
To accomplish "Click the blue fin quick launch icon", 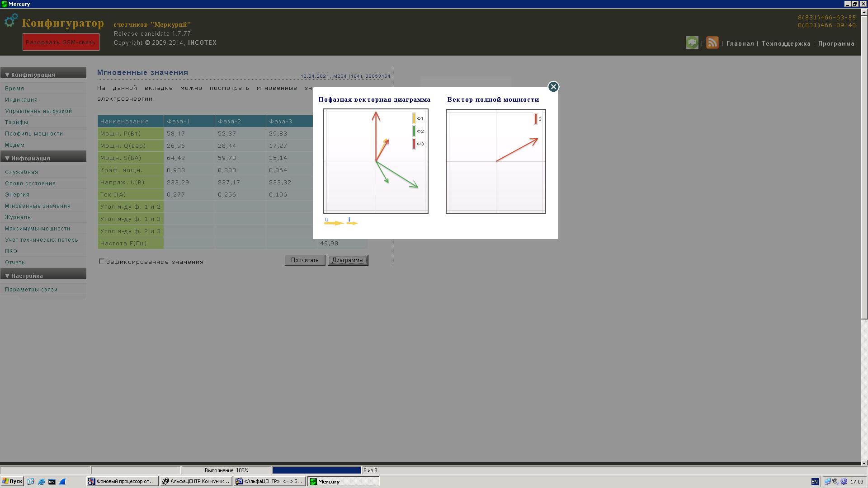I will pyautogui.click(x=62, y=482).
